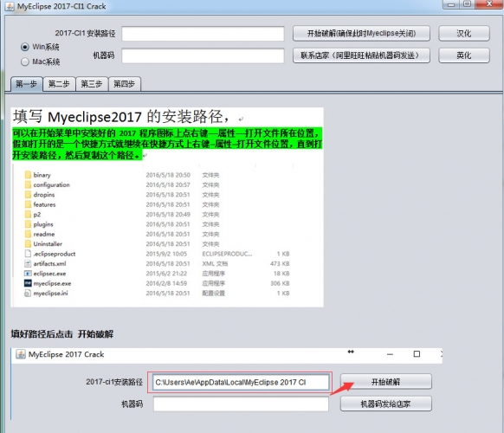Select the Mac系统 radio button
Viewport: 504px width, 433px height.
click(25, 61)
